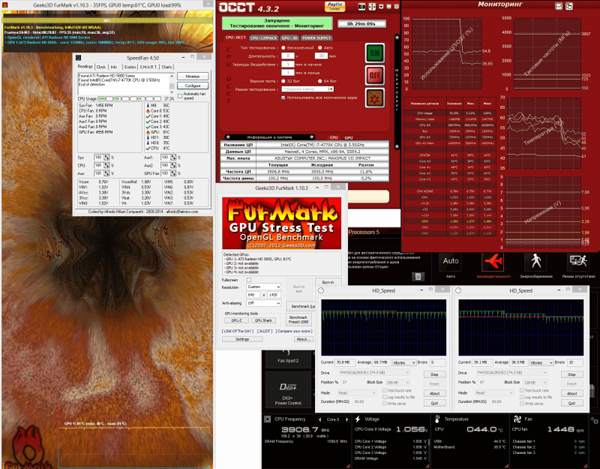
Task: Click the Voltage lightning bolt icon
Action: (x=357, y=419)
